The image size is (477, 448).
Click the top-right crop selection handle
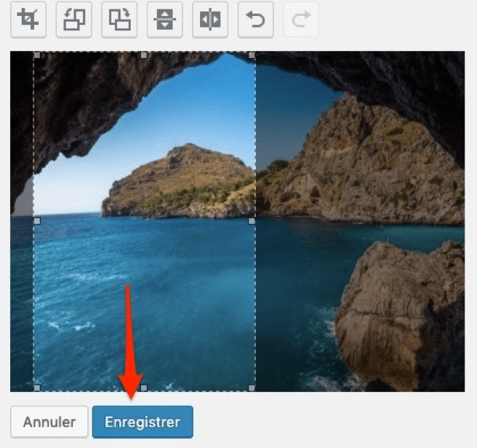[252, 55]
